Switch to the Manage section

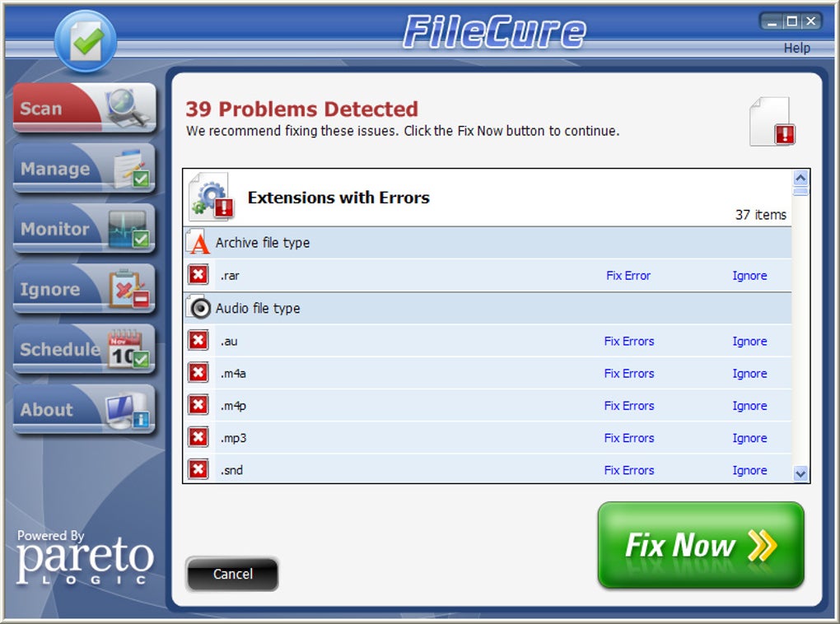84,168
